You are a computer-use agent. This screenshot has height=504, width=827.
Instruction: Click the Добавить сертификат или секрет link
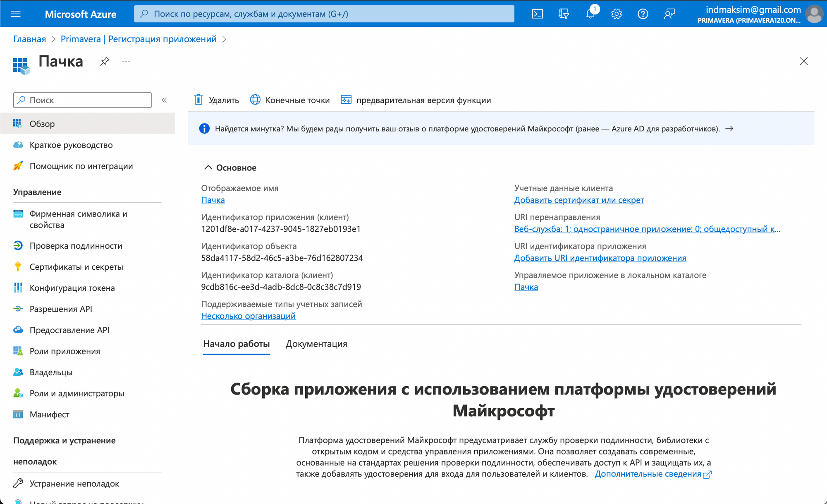[579, 200]
